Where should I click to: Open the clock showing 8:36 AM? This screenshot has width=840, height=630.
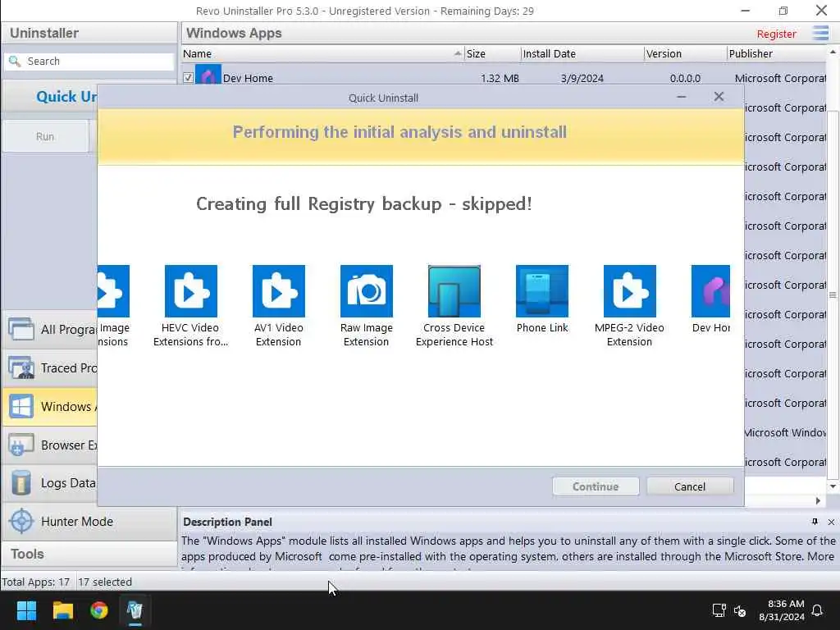[782, 610]
